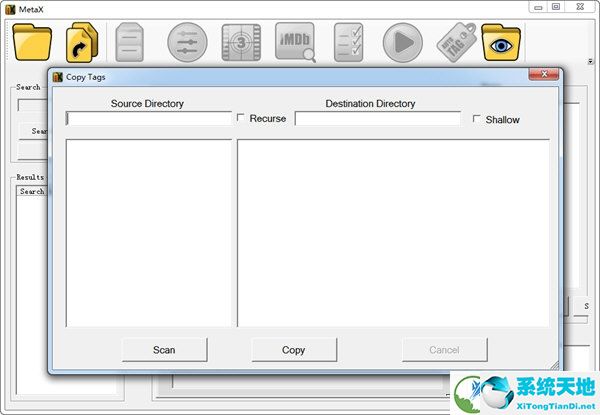Click the Source Directory input field
Screen dimensions: 600x415
click(x=148, y=119)
